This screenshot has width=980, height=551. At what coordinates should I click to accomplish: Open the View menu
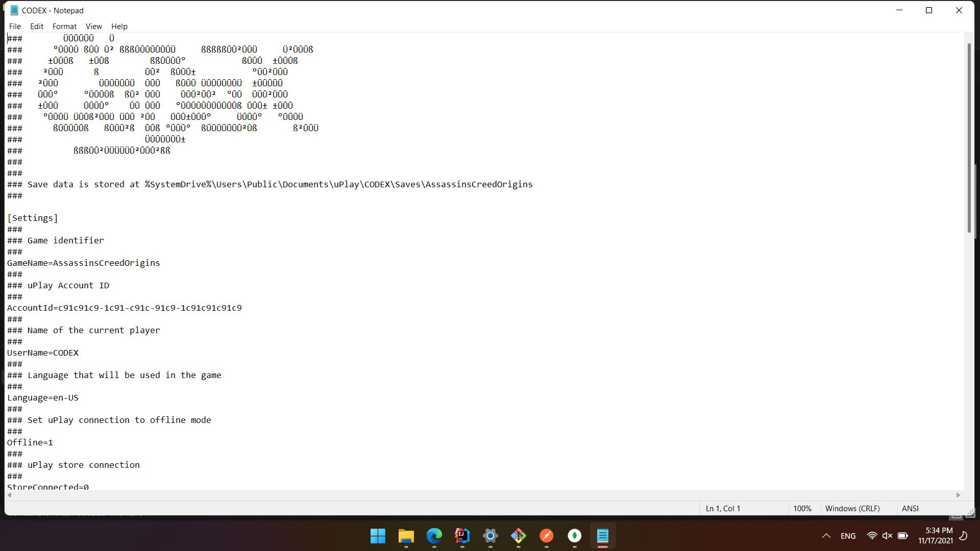[x=93, y=27]
